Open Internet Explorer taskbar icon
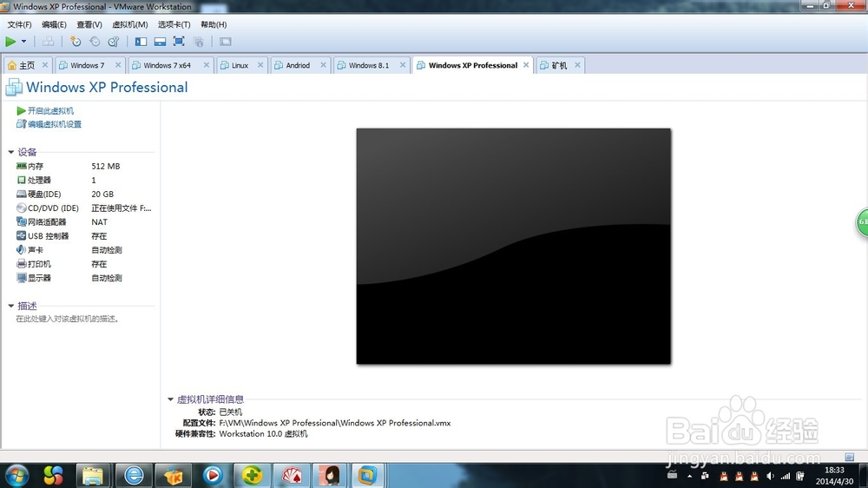The width and height of the screenshot is (868, 488). click(x=134, y=475)
